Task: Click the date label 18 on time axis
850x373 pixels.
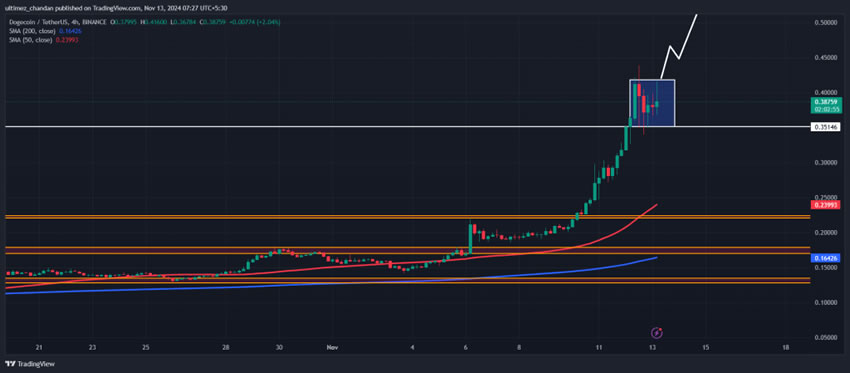Action: (785, 347)
